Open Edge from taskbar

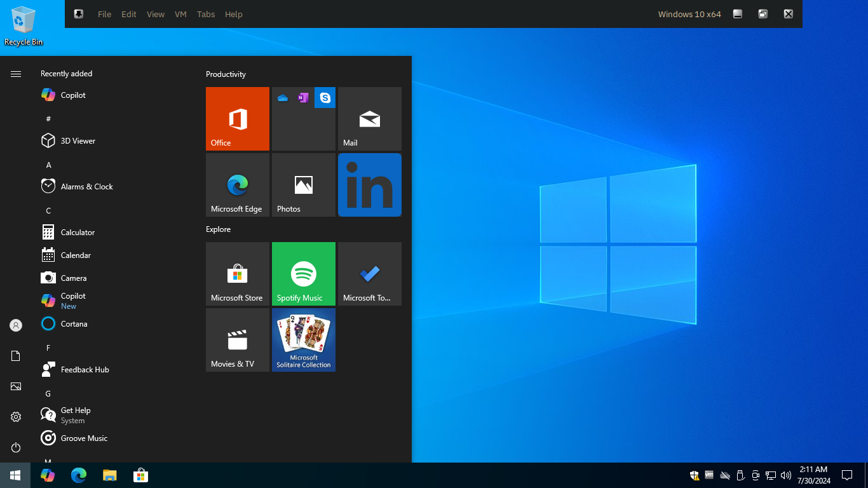(x=79, y=475)
